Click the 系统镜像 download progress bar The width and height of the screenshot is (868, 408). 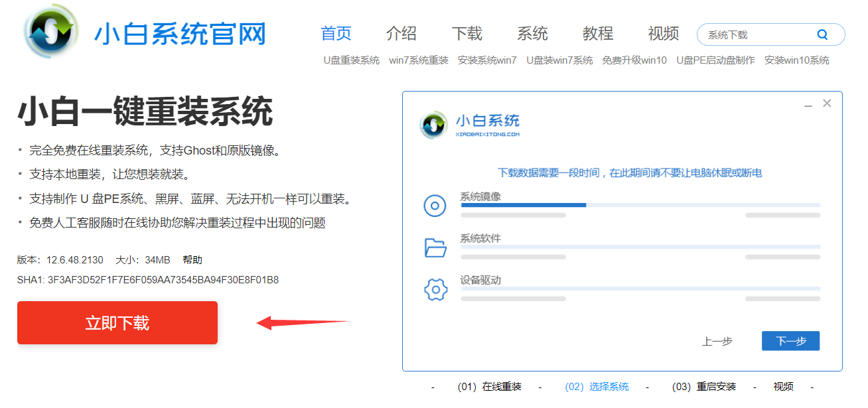tap(640, 205)
